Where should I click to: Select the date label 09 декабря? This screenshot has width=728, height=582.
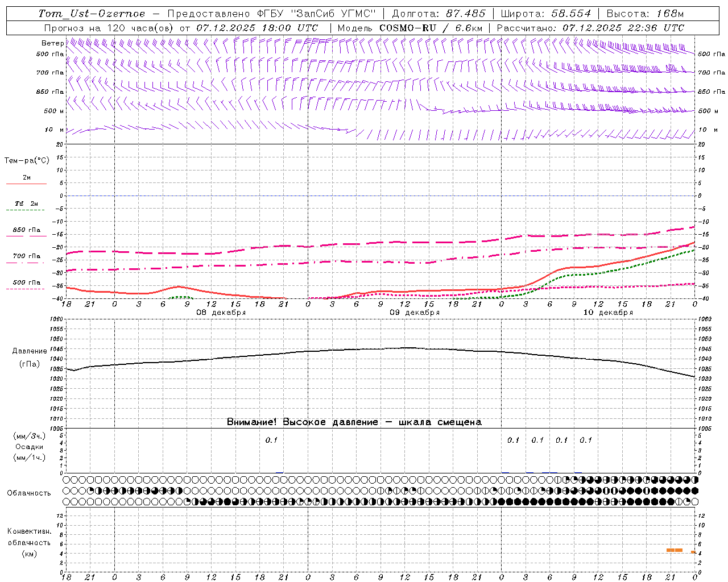click(414, 313)
